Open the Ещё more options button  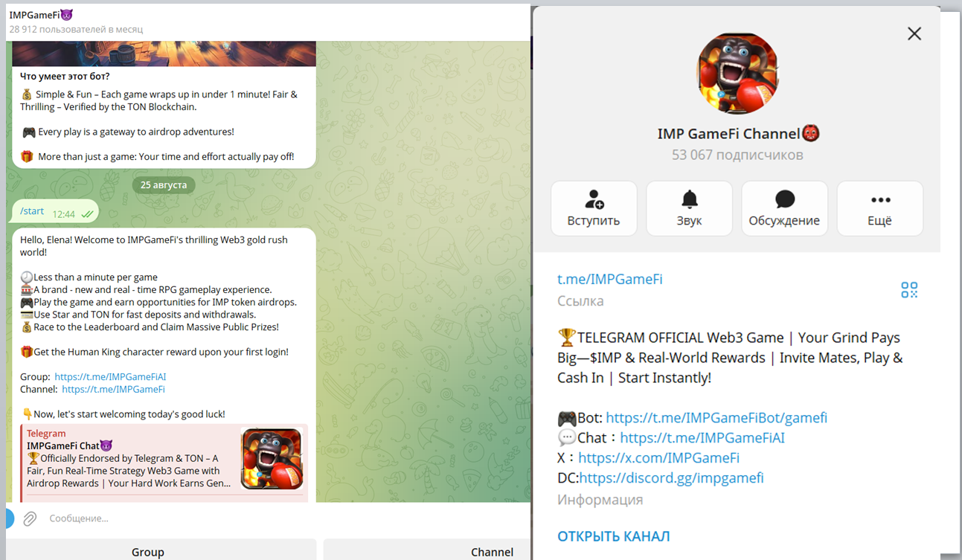click(879, 208)
